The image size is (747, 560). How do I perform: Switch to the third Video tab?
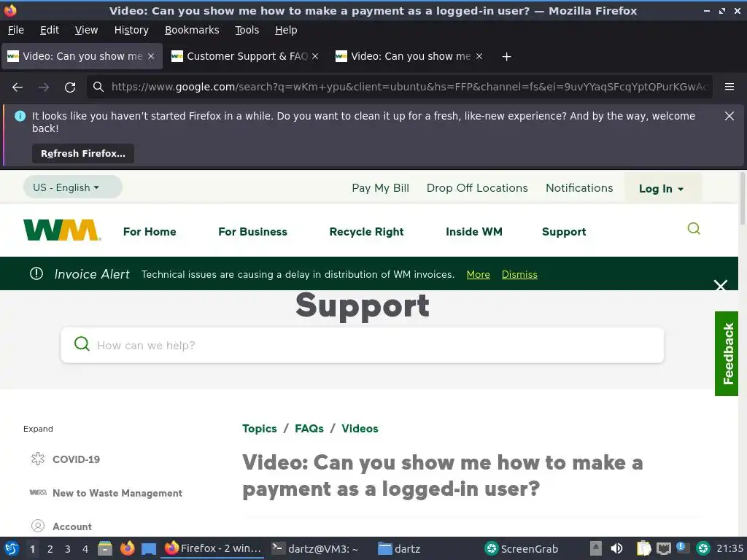[x=409, y=56]
